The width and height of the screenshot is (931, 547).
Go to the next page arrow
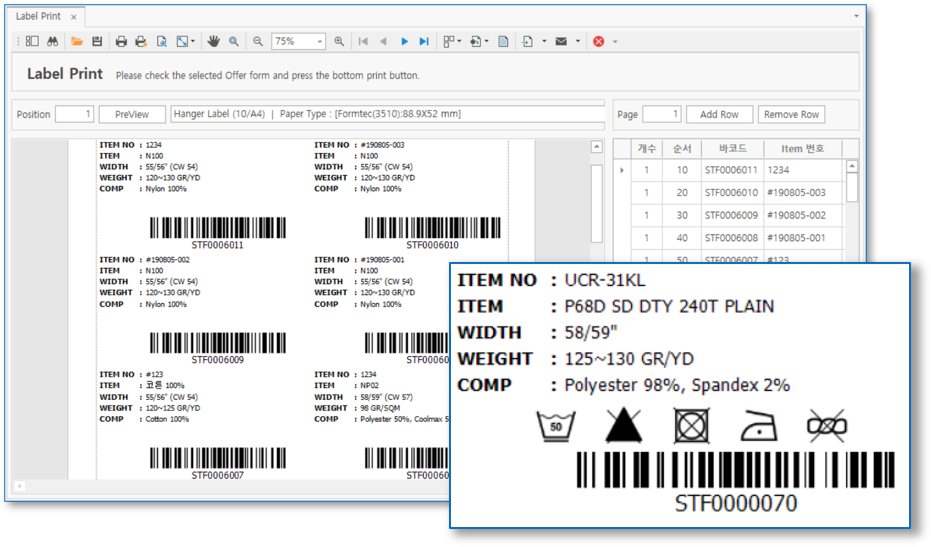pos(404,42)
